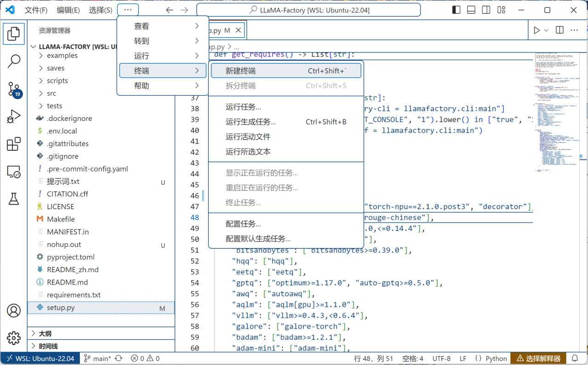588x365 pixels.
Task: Synchronize changes via status bar sync icon
Action: pyautogui.click(x=119, y=359)
